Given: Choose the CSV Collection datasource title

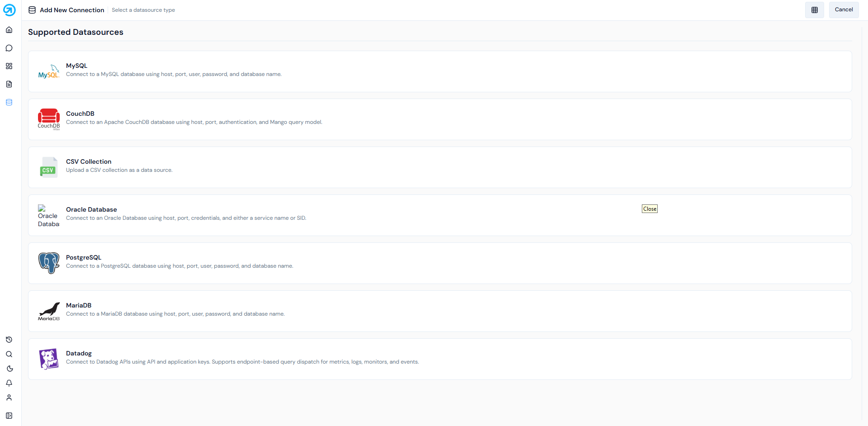Looking at the screenshot, I should tap(89, 161).
